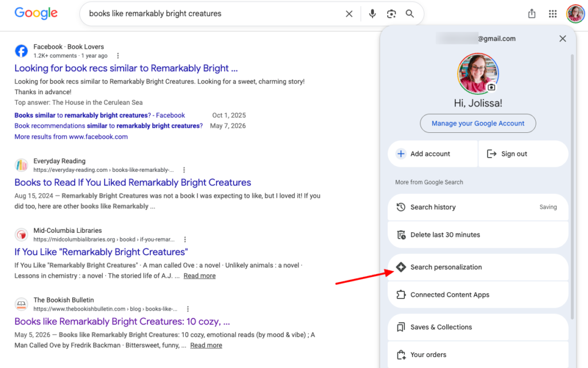Start voice search with the microphone icon
Viewport: 588px width, 368px height.
pyautogui.click(x=372, y=14)
